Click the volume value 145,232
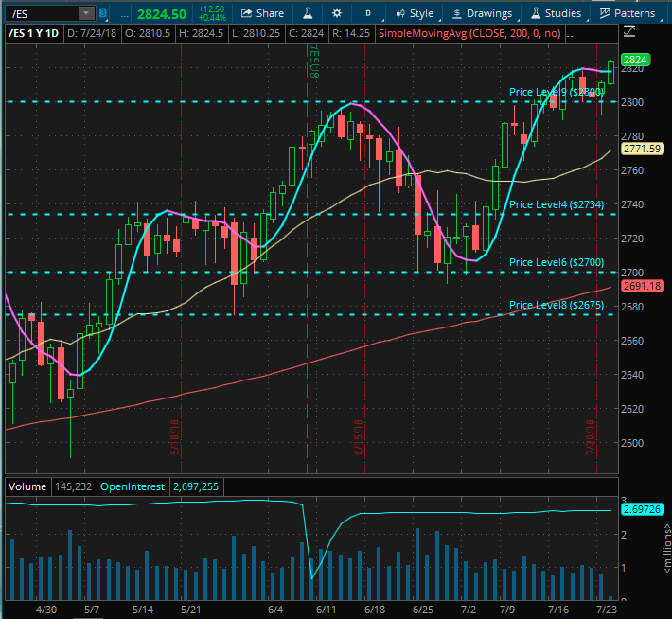Screen dimensions: 672x619 click(x=73, y=487)
